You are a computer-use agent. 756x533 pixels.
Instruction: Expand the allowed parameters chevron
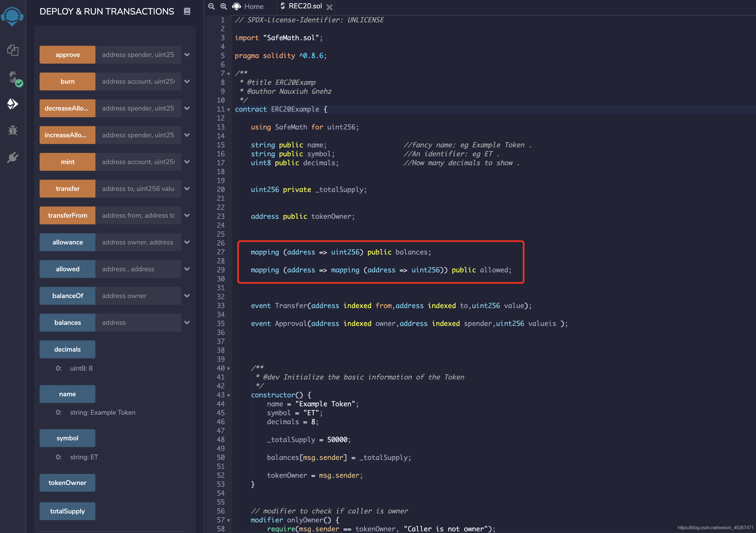187,269
